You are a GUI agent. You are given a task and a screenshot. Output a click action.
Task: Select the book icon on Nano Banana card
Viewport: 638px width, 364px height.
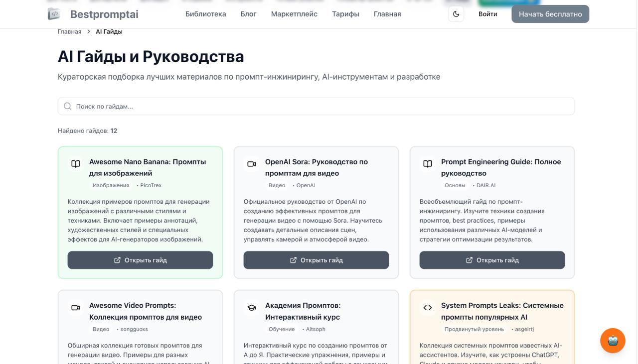(75, 163)
